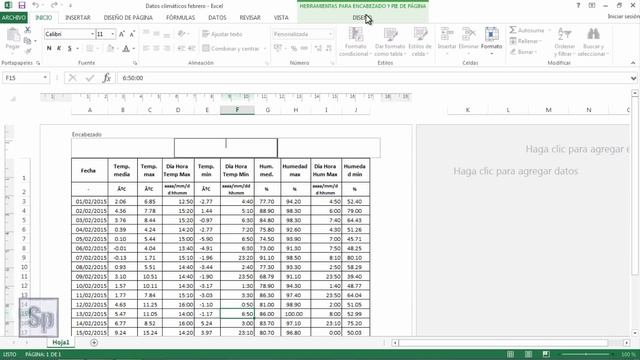
Task: Open the Formato condicional menu
Action: [x=356, y=42]
